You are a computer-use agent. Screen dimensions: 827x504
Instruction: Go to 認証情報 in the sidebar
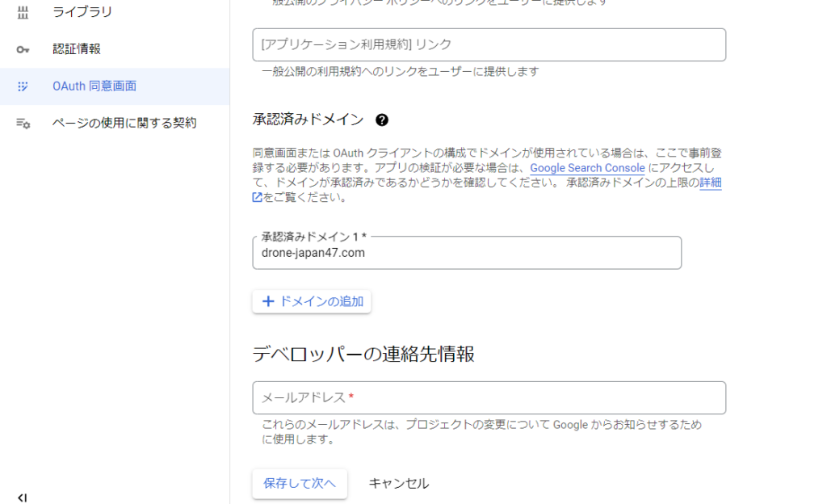tap(77, 49)
